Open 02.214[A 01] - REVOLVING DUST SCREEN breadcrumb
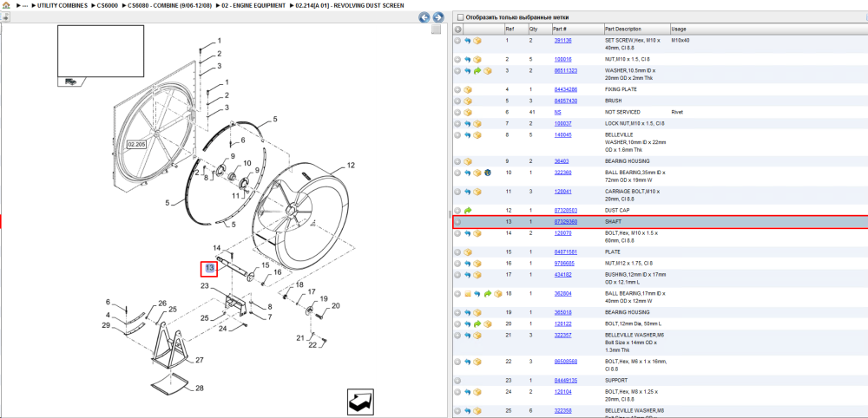This screenshot has width=868, height=418. (x=350, y=5)
